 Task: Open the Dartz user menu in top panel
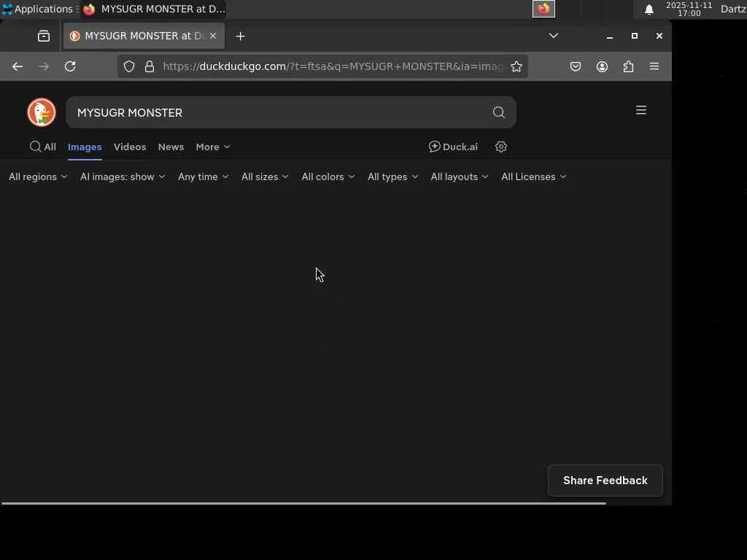[732, 9]
